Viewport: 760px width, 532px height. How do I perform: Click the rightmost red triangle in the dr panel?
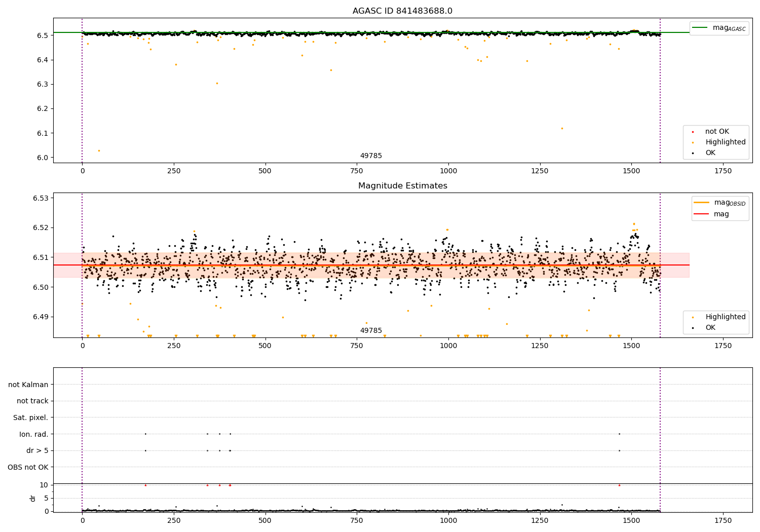pos(619,485)
